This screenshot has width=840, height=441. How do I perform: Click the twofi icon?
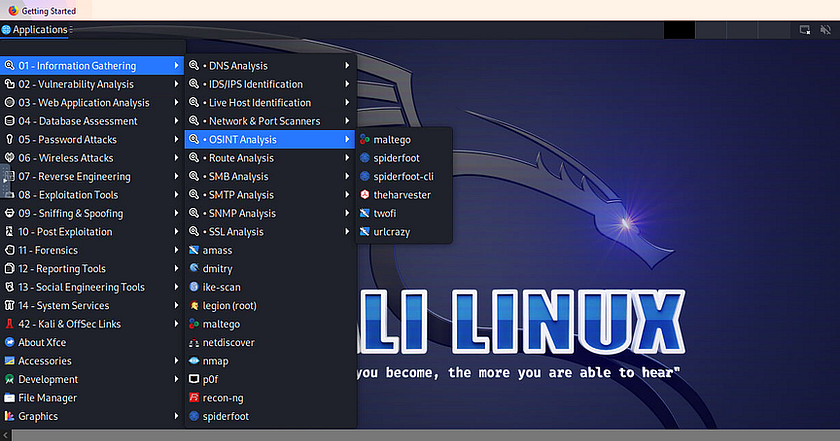point(365,213)
